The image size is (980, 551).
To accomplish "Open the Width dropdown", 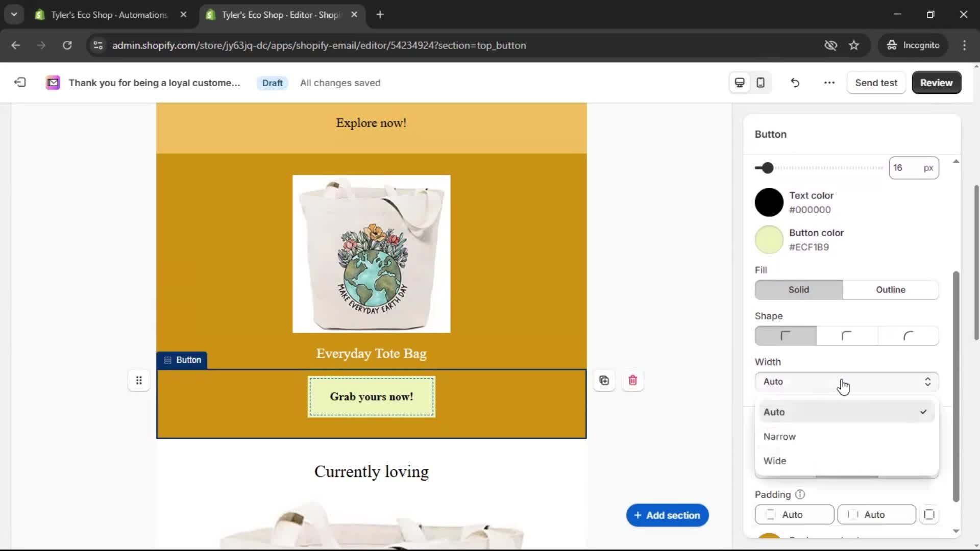I will pyautogui.click(x=846, y=382).
